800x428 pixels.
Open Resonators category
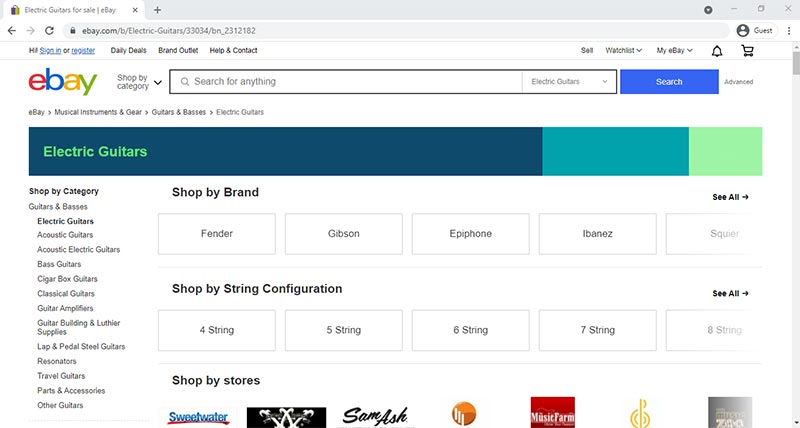[x=57, y=361]
